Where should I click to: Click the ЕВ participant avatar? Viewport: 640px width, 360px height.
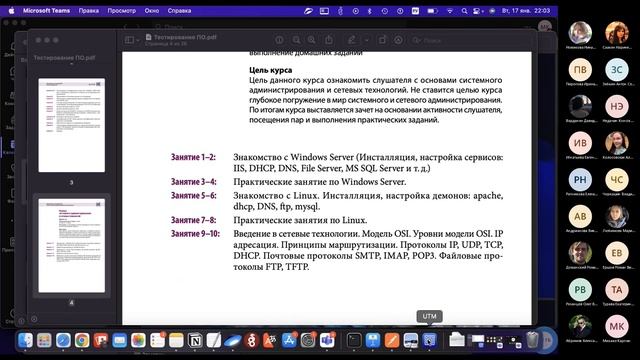click(617, 253)
